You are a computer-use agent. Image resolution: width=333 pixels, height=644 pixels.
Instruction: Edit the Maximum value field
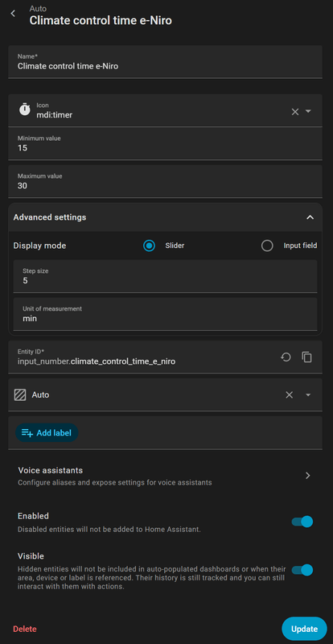[165, 181]
